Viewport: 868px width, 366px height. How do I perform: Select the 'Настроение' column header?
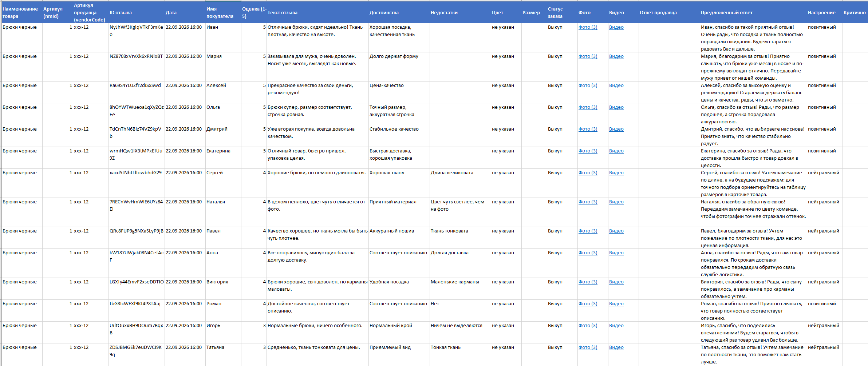[825, 12]
